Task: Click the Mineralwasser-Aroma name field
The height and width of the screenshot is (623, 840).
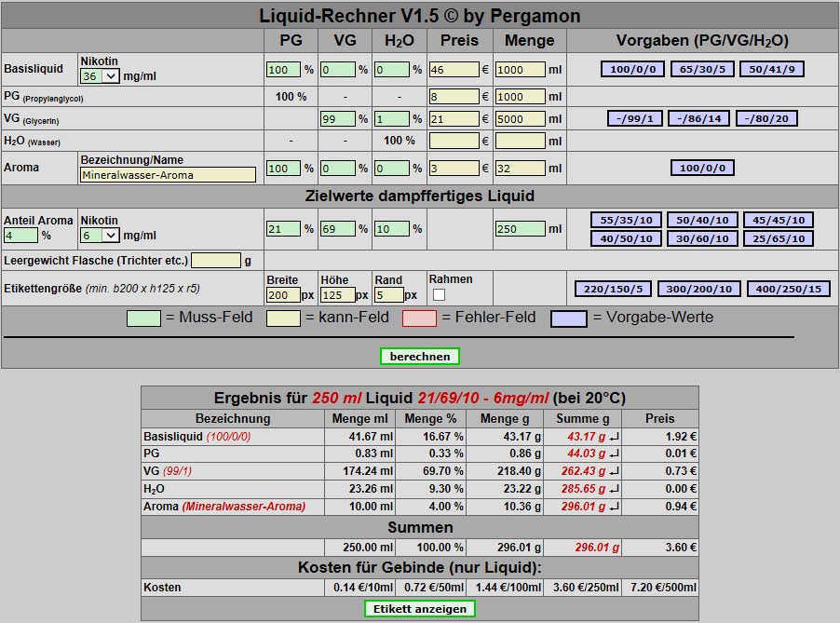Action: pos(168,175)
